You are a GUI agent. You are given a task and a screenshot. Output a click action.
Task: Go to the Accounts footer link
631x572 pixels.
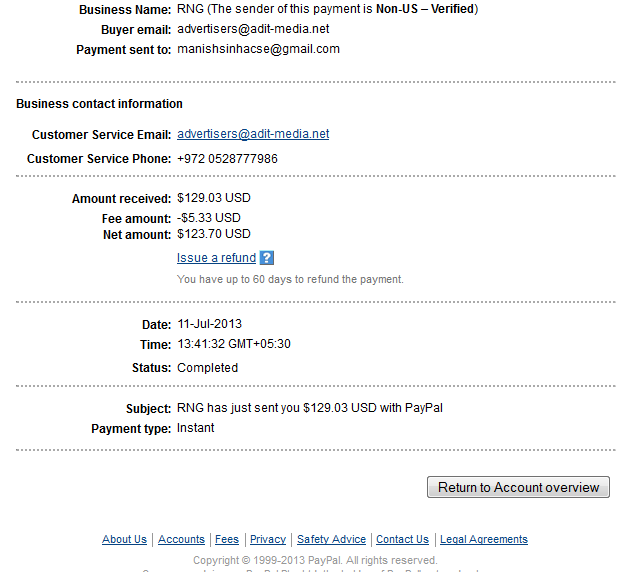coord(181,539)
